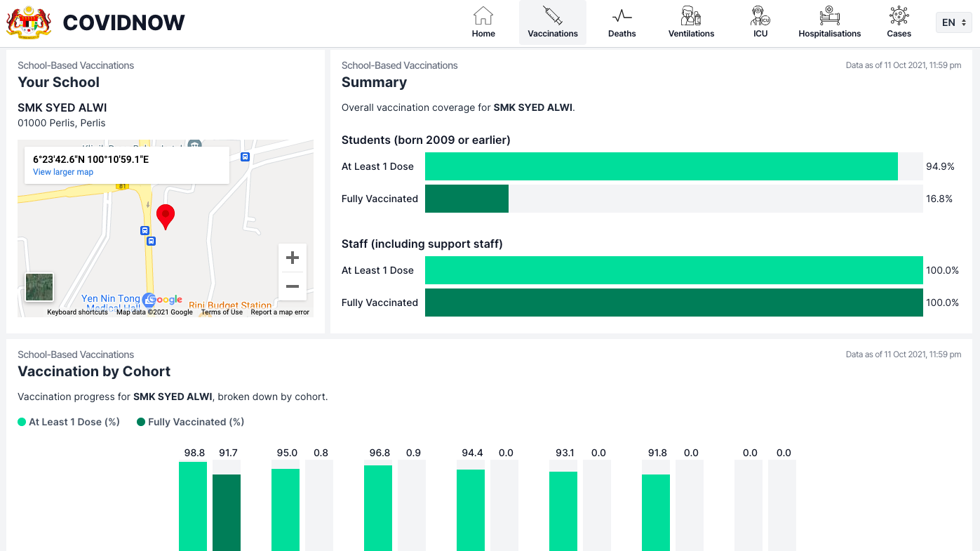The image size is (980, 551).
Task: Click the red location pin on map
Action: (166, 216)
